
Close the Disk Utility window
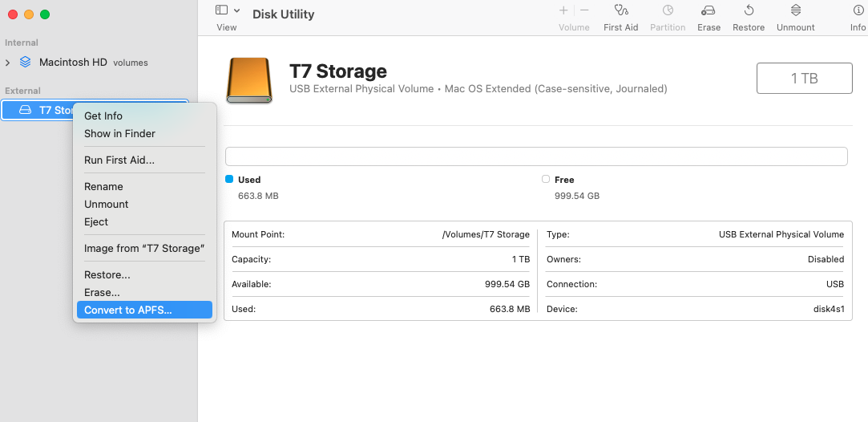pyautogui.click(x=12, y=14)
